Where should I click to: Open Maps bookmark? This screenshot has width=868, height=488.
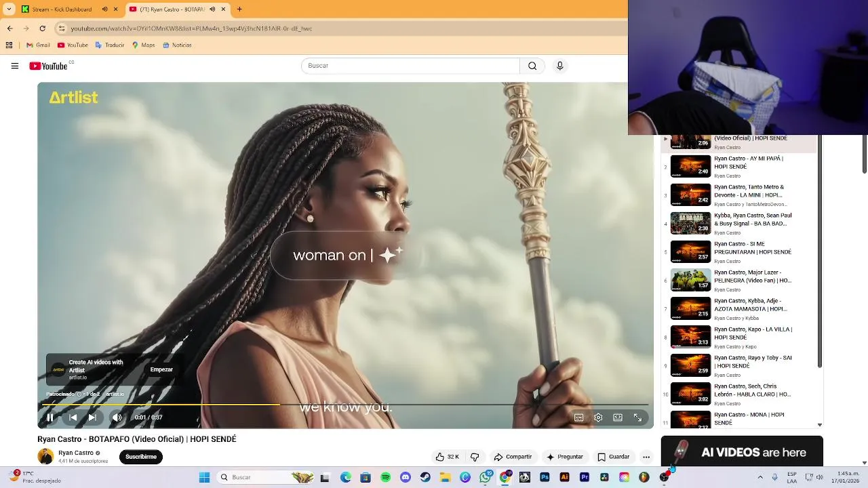coord(143,45)
